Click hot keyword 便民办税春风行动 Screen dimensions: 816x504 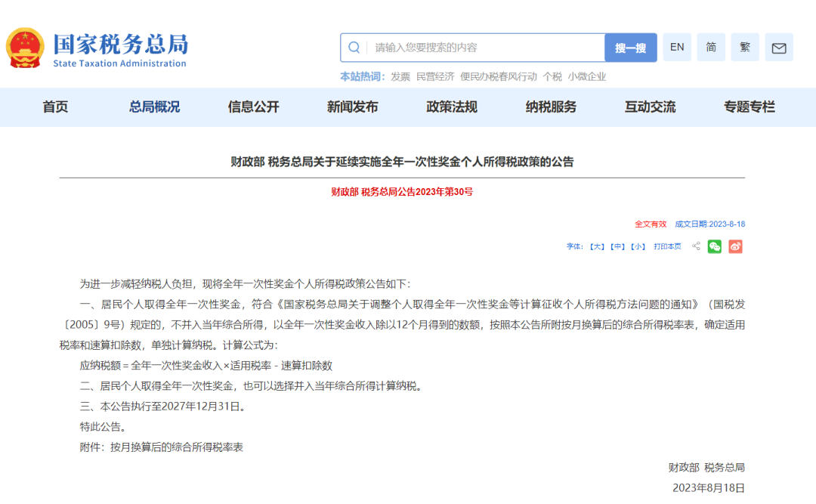click(x=498, y=76)
